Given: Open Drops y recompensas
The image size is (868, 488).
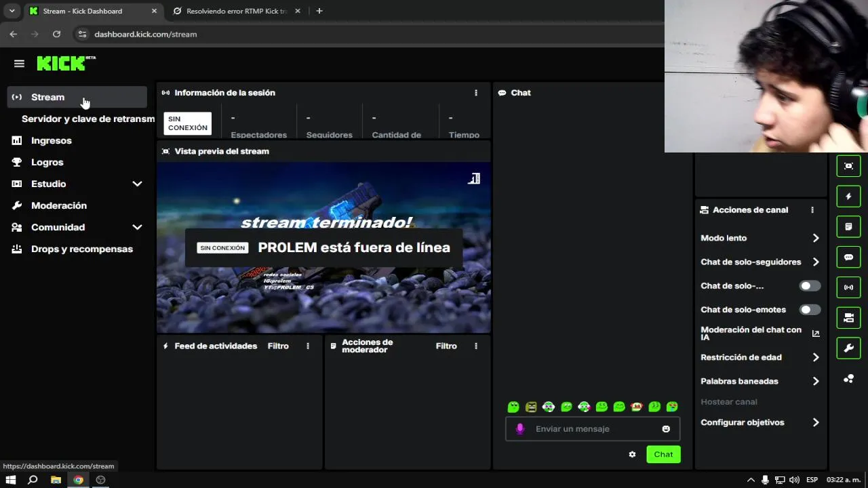Looking at the screenshot, I should 77,249.
